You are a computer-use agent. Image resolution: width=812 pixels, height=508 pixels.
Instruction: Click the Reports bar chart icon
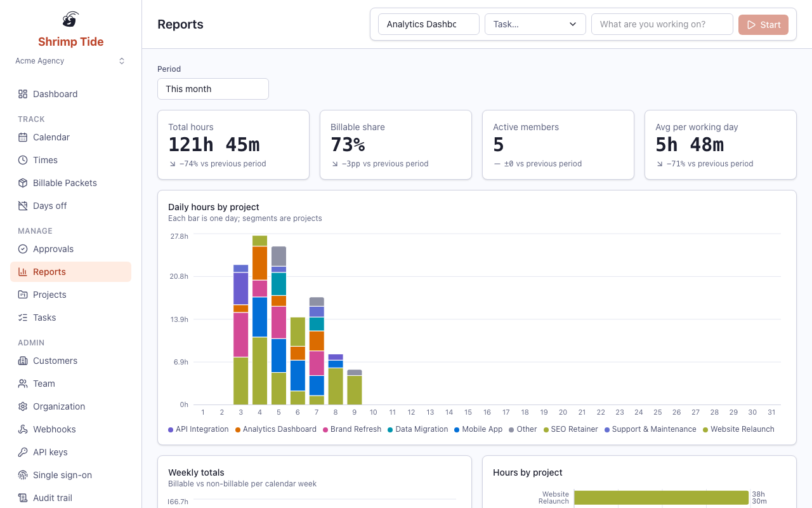point(23,272)
